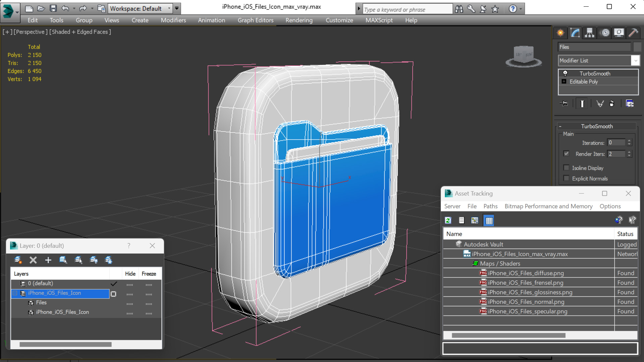The image size is (644, 362).
Task: Open the Graph Editors menu
Action: click(255, 20)
